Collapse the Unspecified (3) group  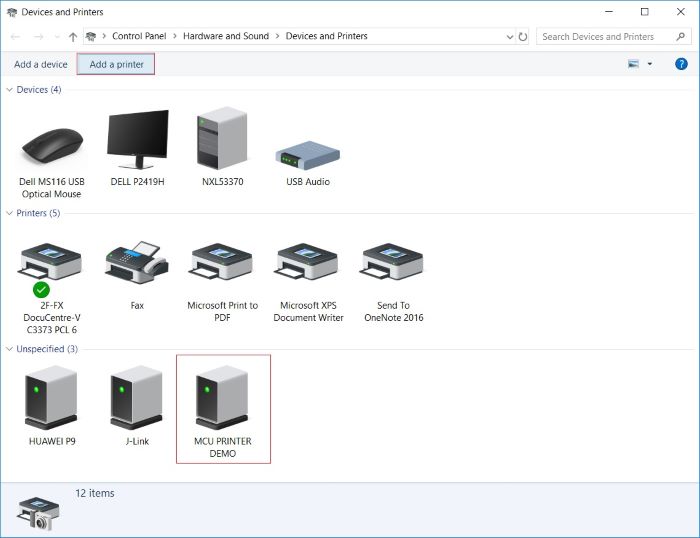pos(10,349)
